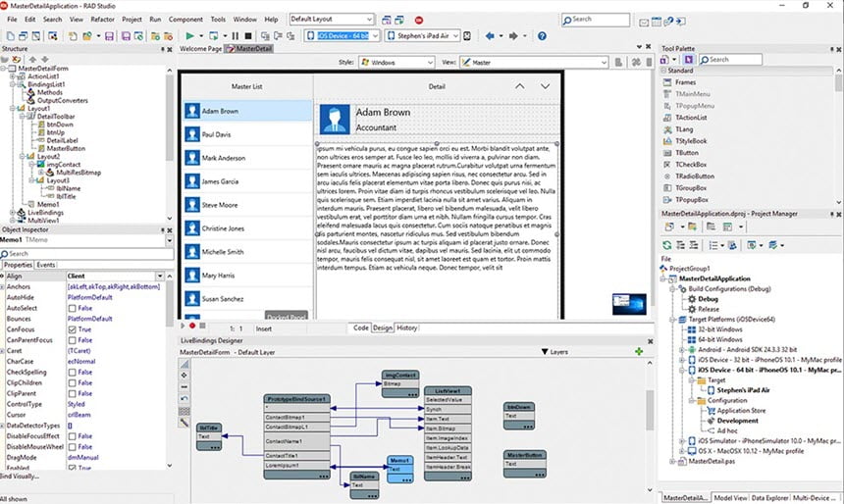Click the refresh icon in Project Manager toolbar
The height and width of the screenshot is (504, 844).
click(x=667, y=245)
